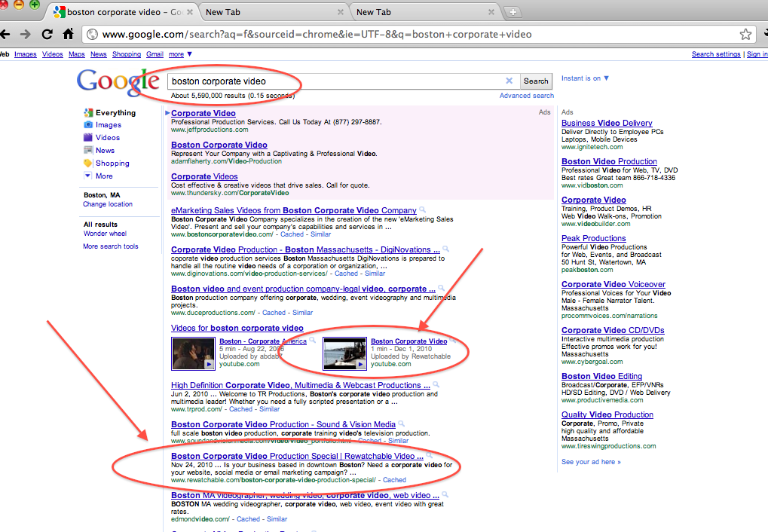
Task: Click the preview magnifier beside Sound & Vision Media result
Action: tap(402, 424)
